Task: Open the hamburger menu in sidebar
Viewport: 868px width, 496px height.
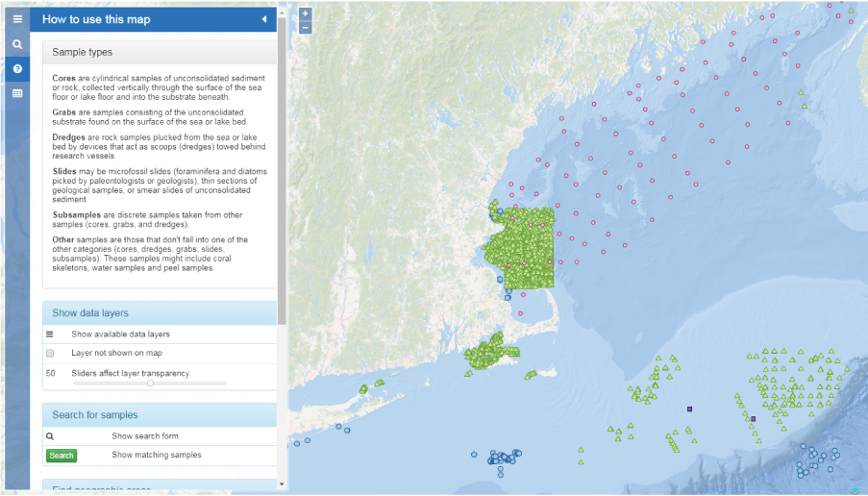Action: tap(16, 19)
